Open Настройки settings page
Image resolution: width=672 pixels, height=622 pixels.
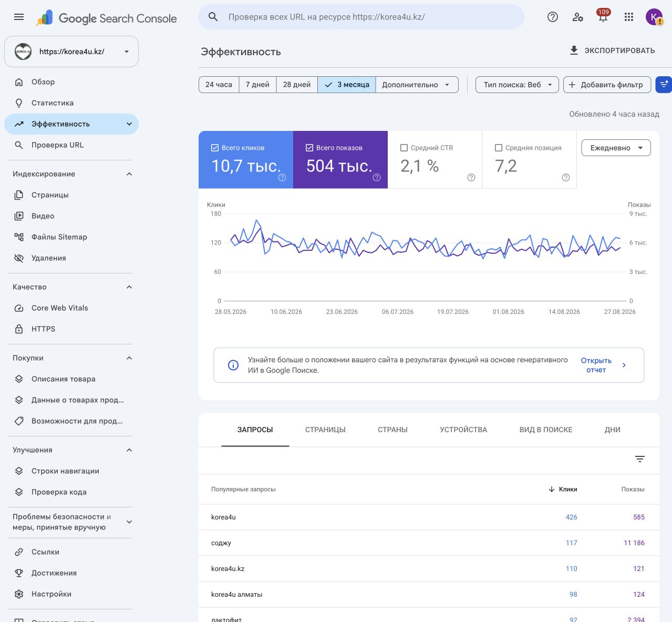click(71, 594)
